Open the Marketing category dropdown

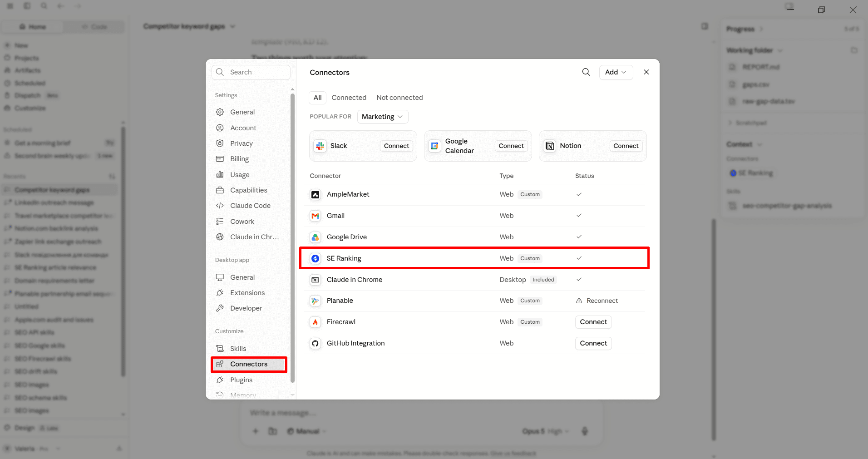pyautogui.click(x=383, y=117)
